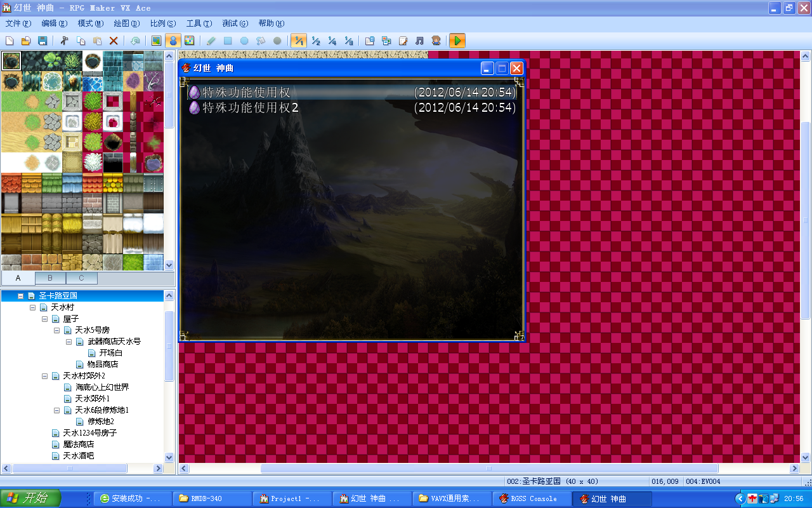Select the Rectangle drawing tool
The width and height of the screenshot is (812, 508).
click(228, 41)
